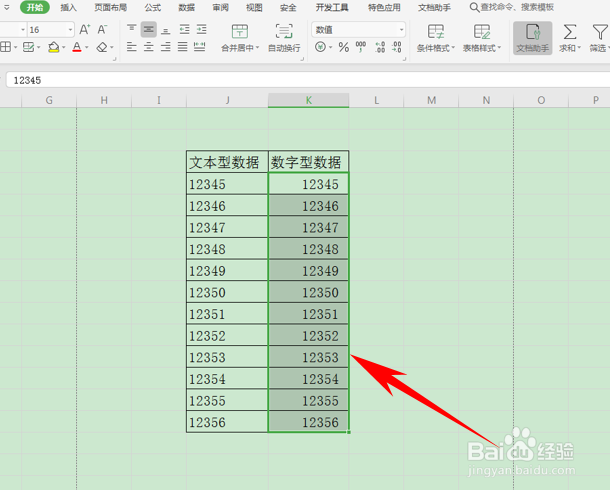Switch to the 开始 tab
The width and height of the screenshot is (610, 492).
coord(35,7)
